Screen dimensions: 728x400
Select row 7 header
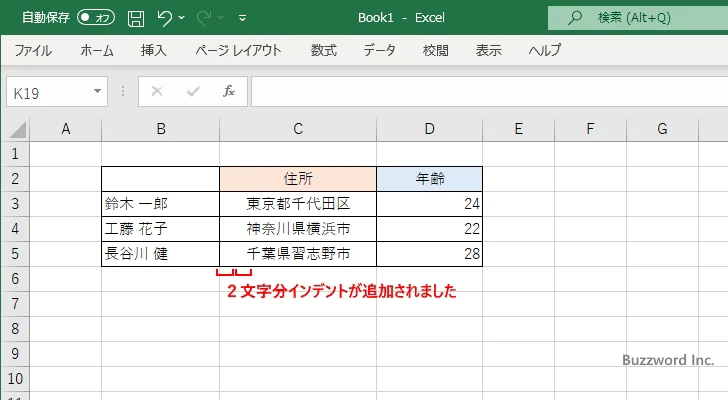(x=15, y=304)
